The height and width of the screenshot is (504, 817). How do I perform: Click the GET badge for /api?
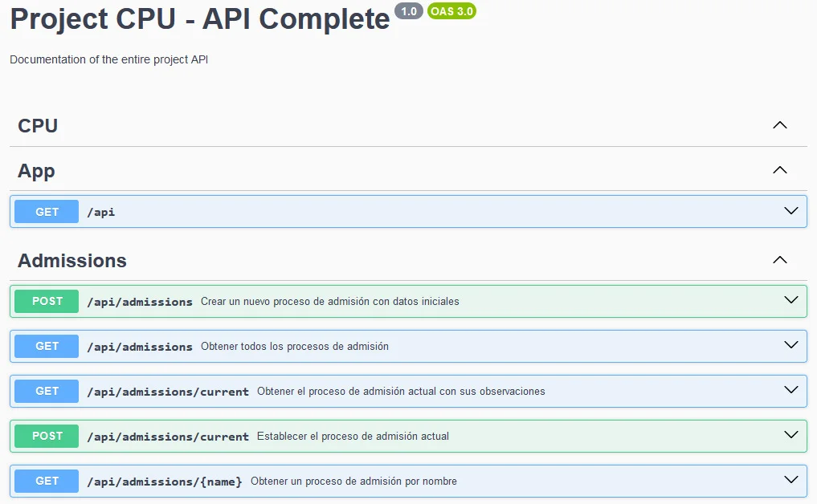click(x=47, y=212)
